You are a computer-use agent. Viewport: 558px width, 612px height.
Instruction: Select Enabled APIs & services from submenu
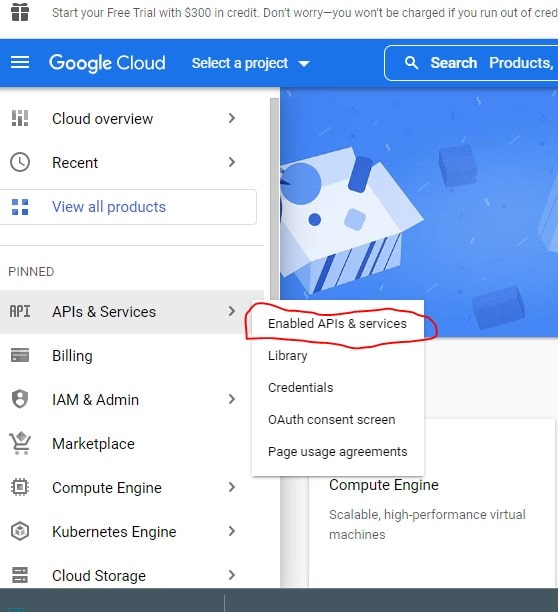pos(338,324)
